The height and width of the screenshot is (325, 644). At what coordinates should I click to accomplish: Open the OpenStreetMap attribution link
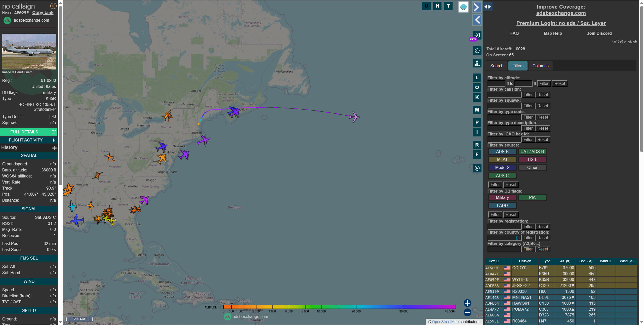445,322
